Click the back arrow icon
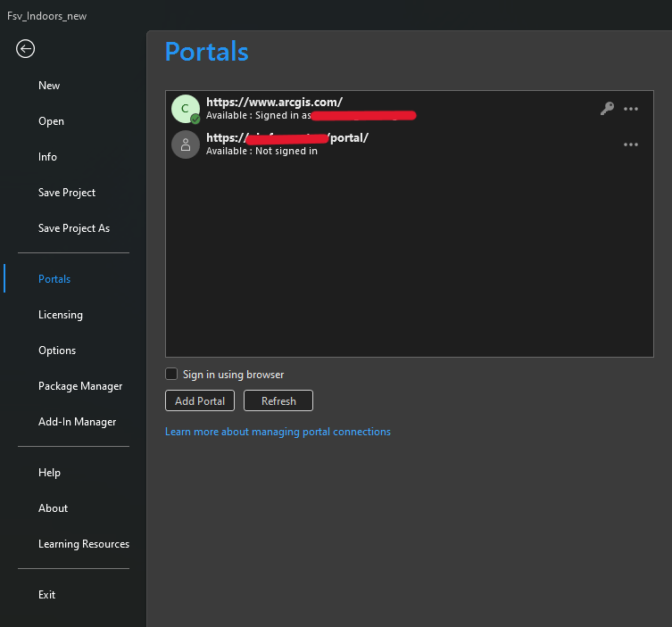Viewport: 672px width, 627px height. (x=25, y=49)
